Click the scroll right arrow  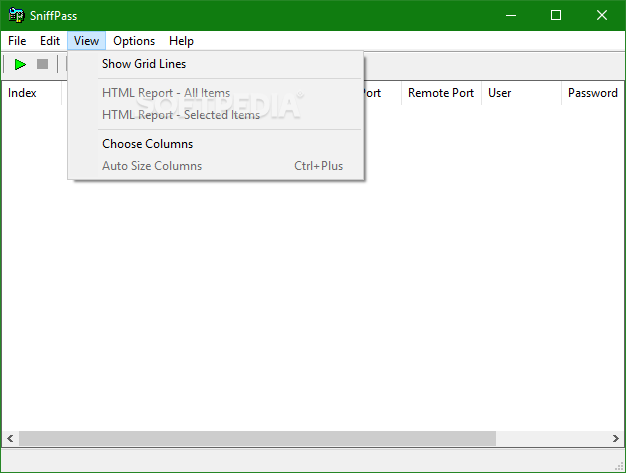[616, 439]
